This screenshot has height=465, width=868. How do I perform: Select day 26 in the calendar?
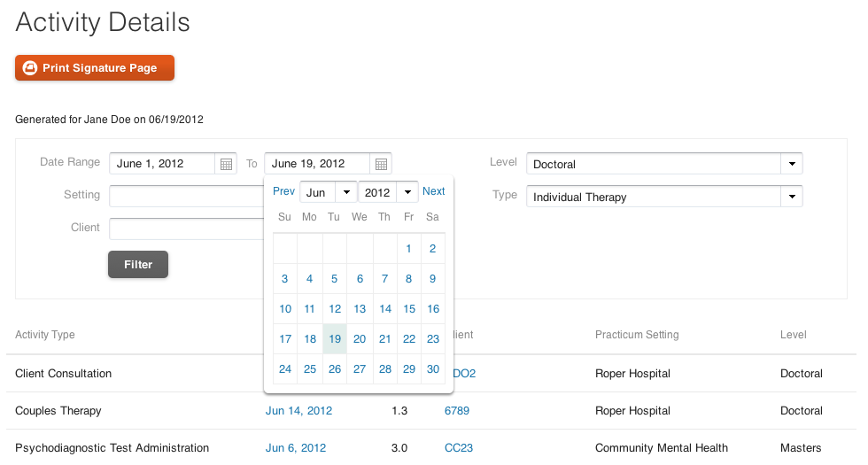pos(335,368)
